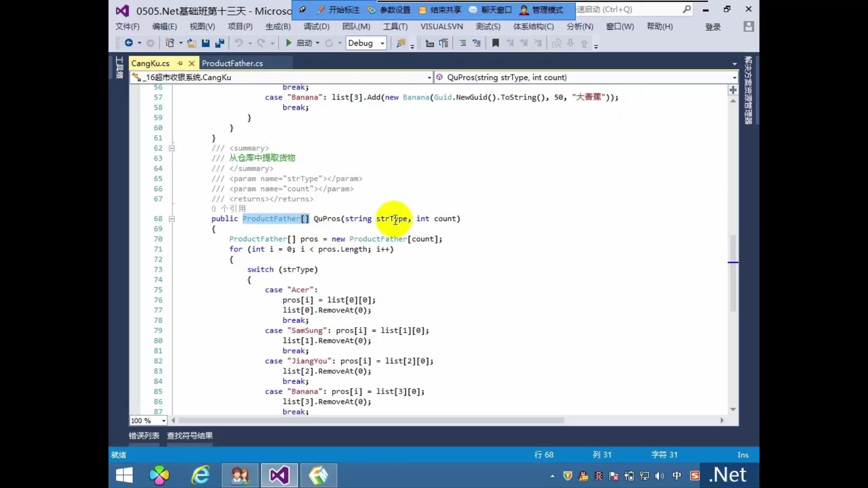
Task: Expand the CangKu class navigation dropdown
Action: 429,78
